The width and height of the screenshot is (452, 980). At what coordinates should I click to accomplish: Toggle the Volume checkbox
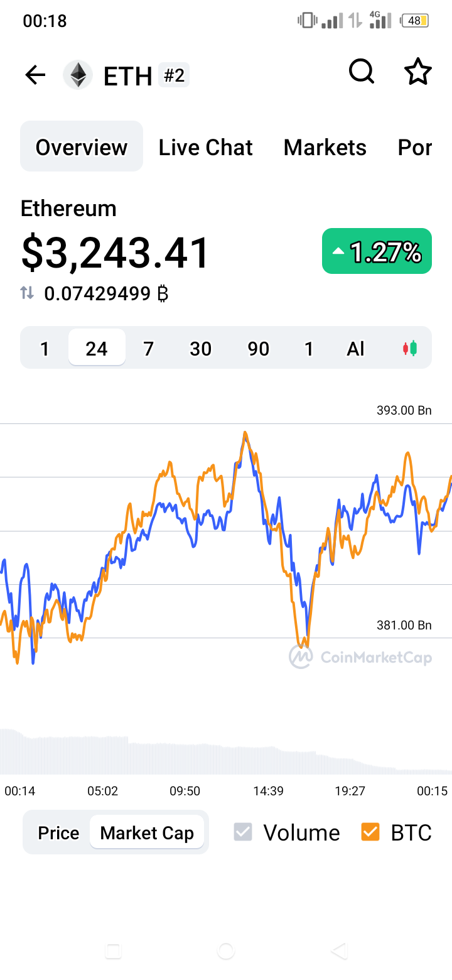(x=243, y=832)
